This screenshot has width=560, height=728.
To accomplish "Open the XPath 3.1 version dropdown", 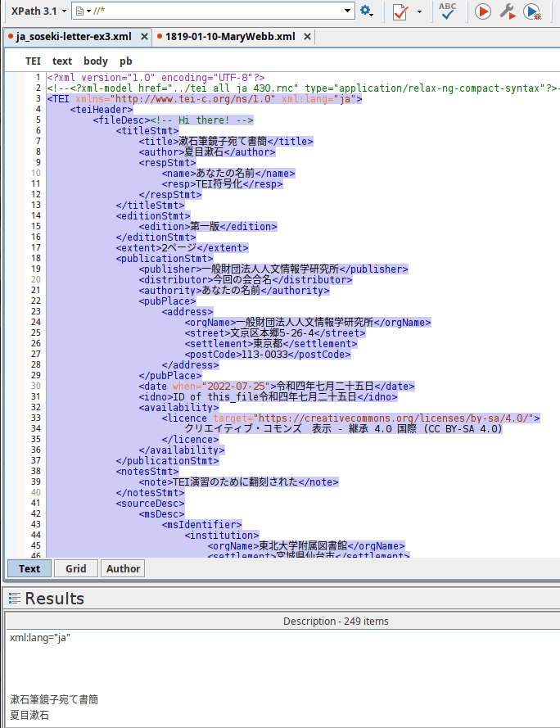I will (x=38, y=11).
